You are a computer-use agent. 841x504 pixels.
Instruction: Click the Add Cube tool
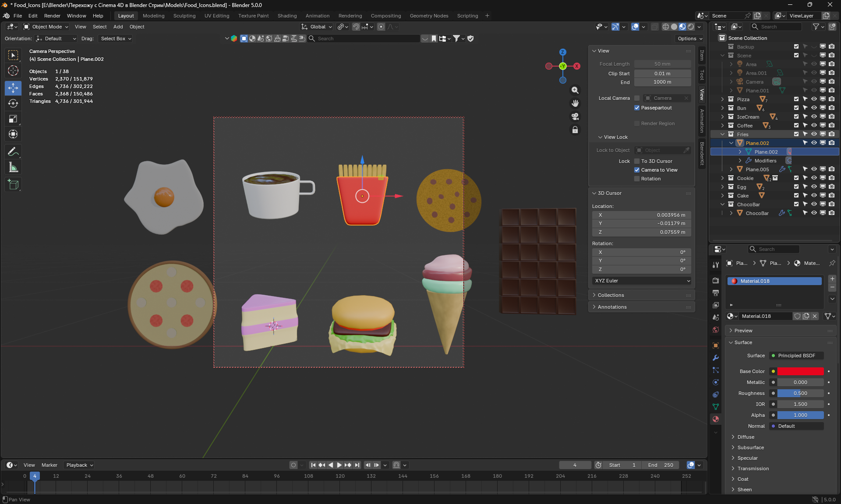pos(13,185)
